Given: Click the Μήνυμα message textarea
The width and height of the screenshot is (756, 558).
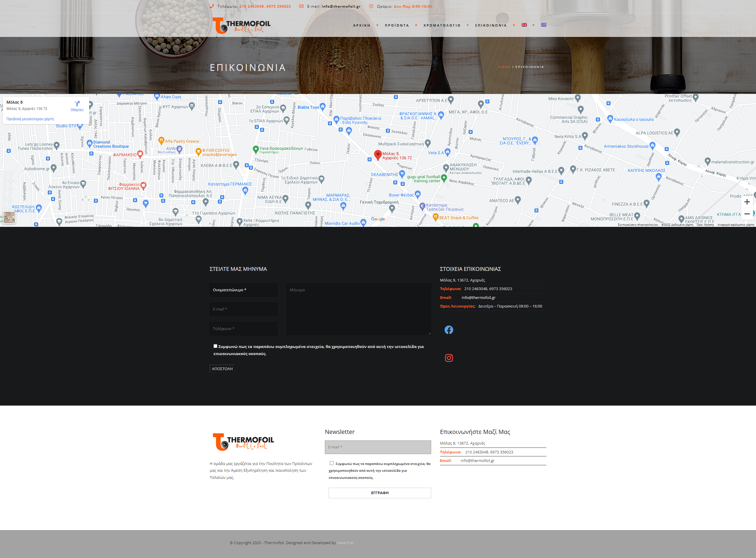Looking at the screenshot, I should tap(359, 309).
